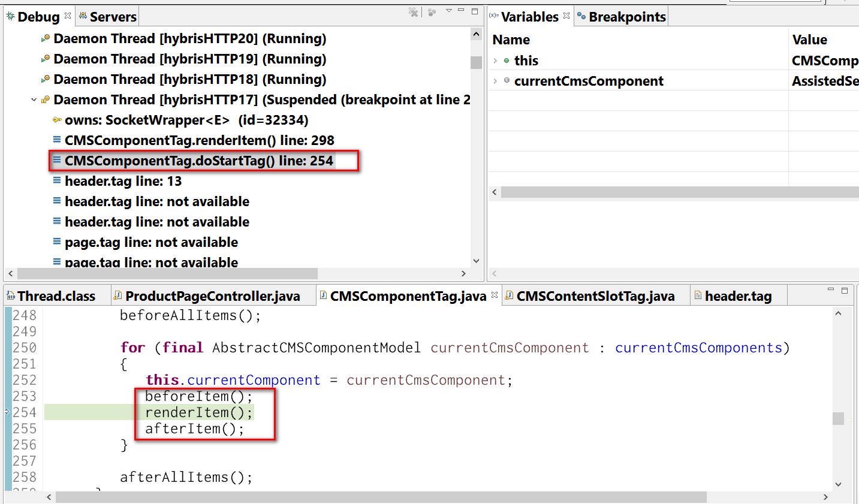Click the editor's vertical scrollbar down arrow

839,483
